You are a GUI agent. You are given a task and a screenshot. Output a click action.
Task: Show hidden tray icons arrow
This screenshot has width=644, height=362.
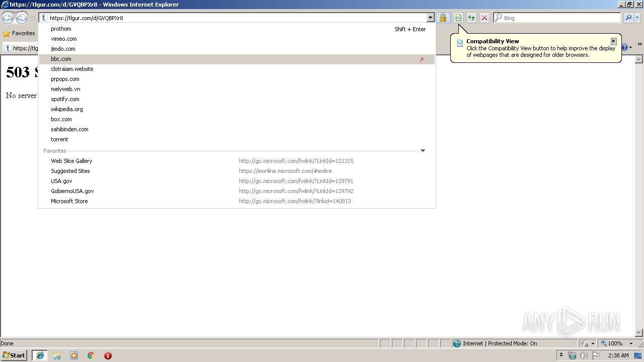point(561,355)
